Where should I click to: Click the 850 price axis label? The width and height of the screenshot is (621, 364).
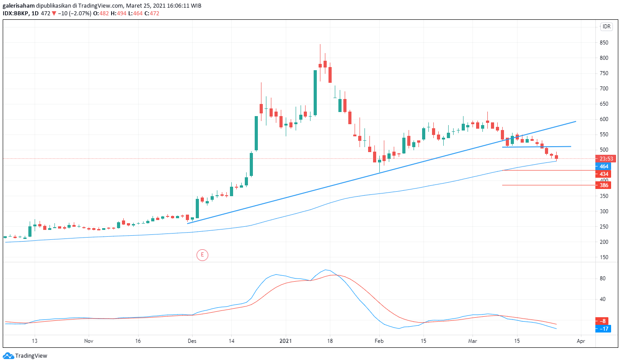coord(604,43)
